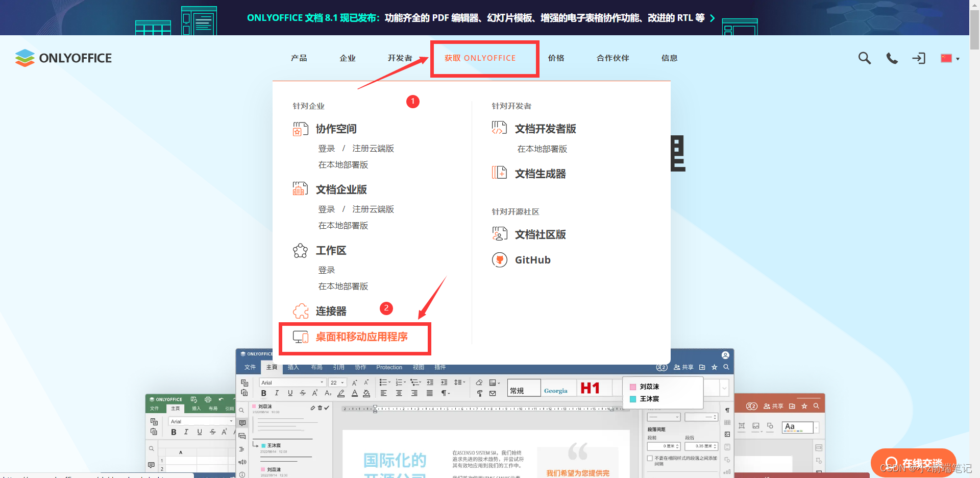
Task: Select 文档企业版 product link
Action: point(341,189)
